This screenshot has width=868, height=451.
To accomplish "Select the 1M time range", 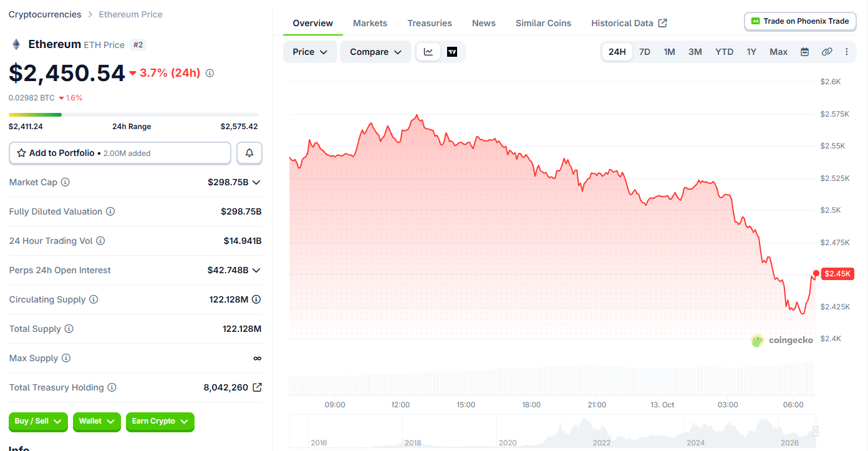I will [669, 52].
